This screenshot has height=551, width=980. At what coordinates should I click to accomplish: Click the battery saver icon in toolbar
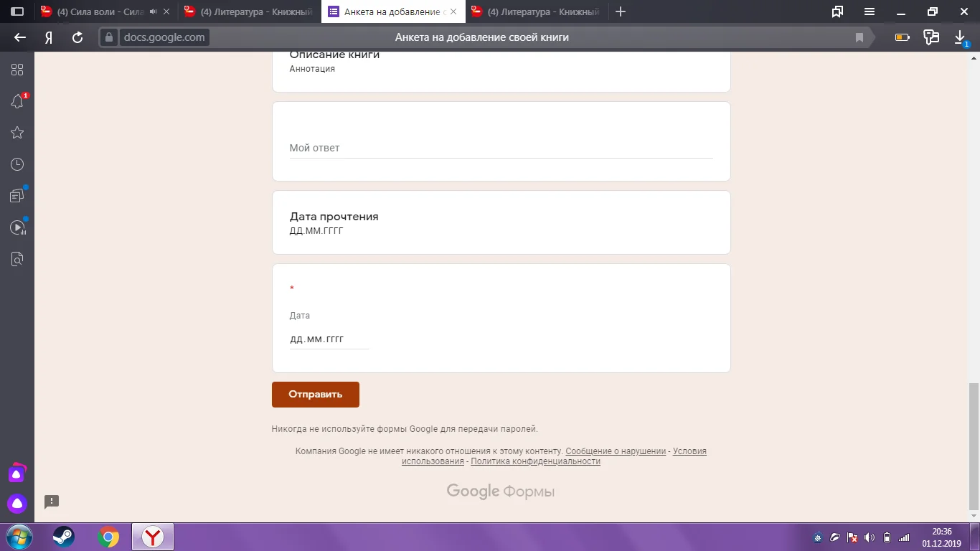click(x=903, y=37)
